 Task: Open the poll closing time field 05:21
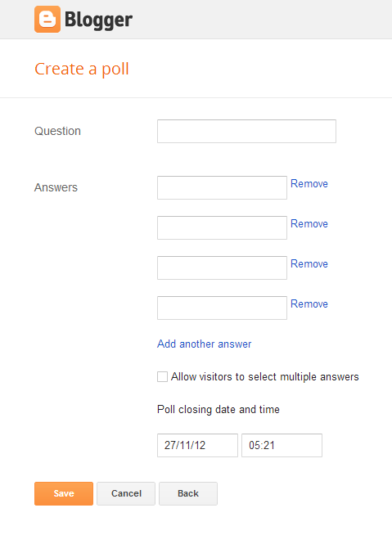tap(282, 445)
